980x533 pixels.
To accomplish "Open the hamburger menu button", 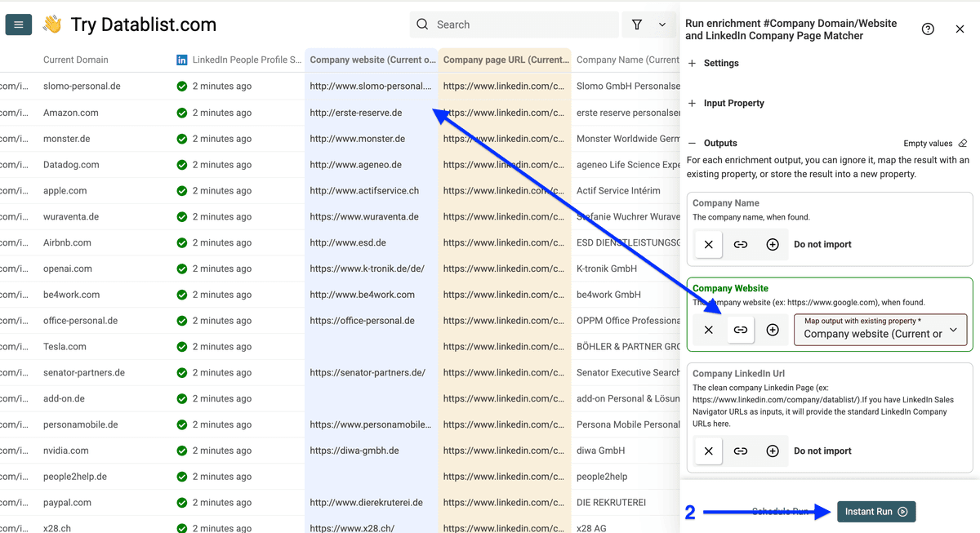I will click(19, 24).
